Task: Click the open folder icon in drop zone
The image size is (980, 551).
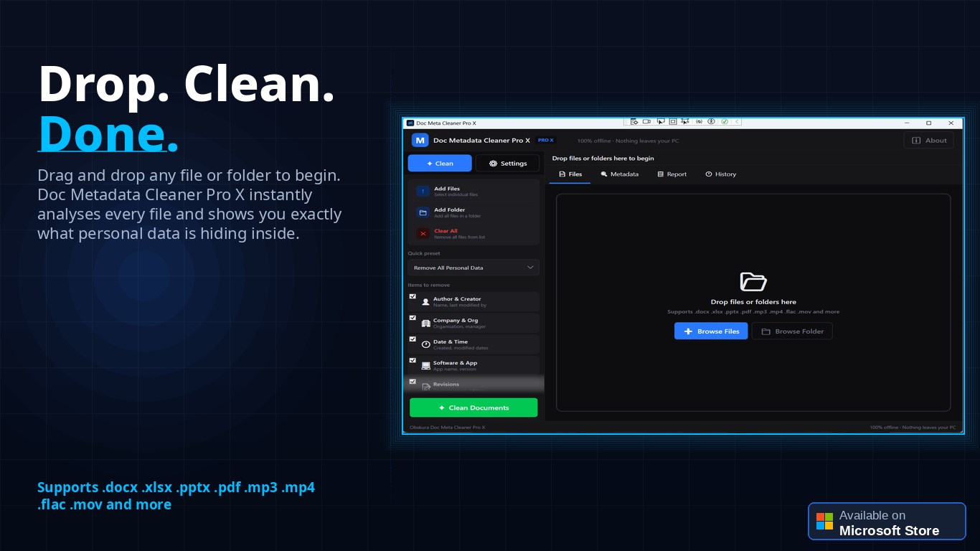Action: click(x=753, y=281)
